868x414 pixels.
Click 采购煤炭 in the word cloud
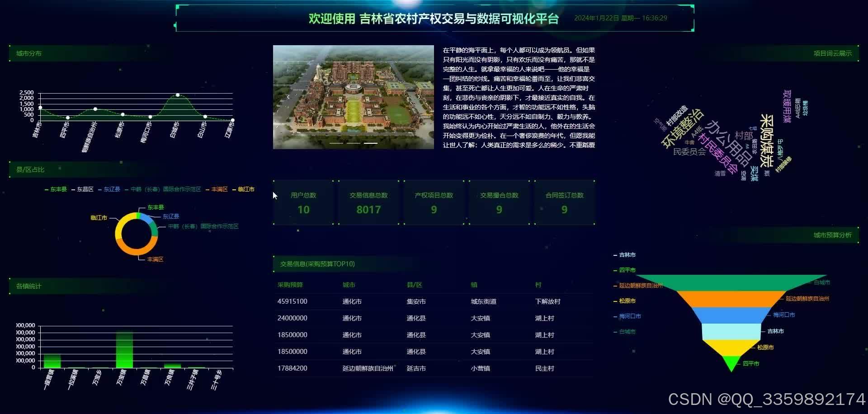(767, 141)
